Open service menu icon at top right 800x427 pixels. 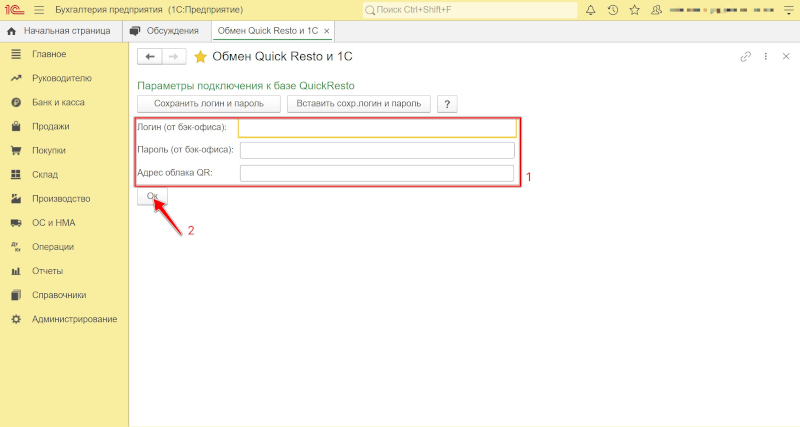click(x=789, y=10)
